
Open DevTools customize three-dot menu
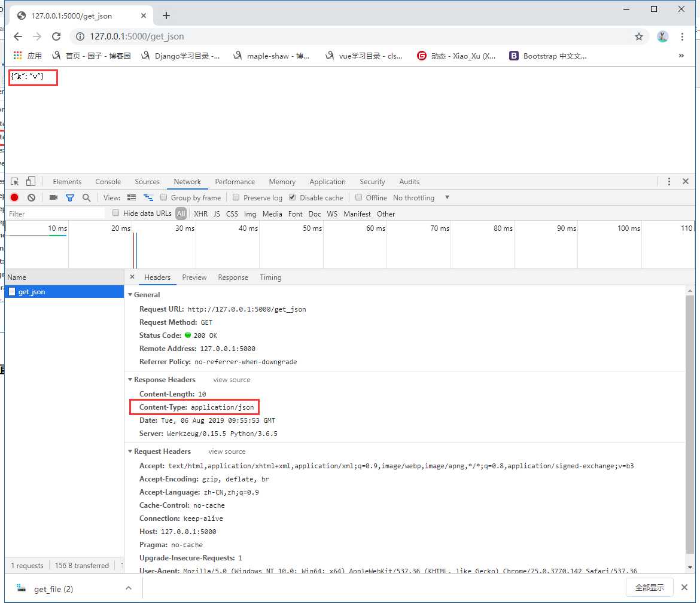click(669, 182)
